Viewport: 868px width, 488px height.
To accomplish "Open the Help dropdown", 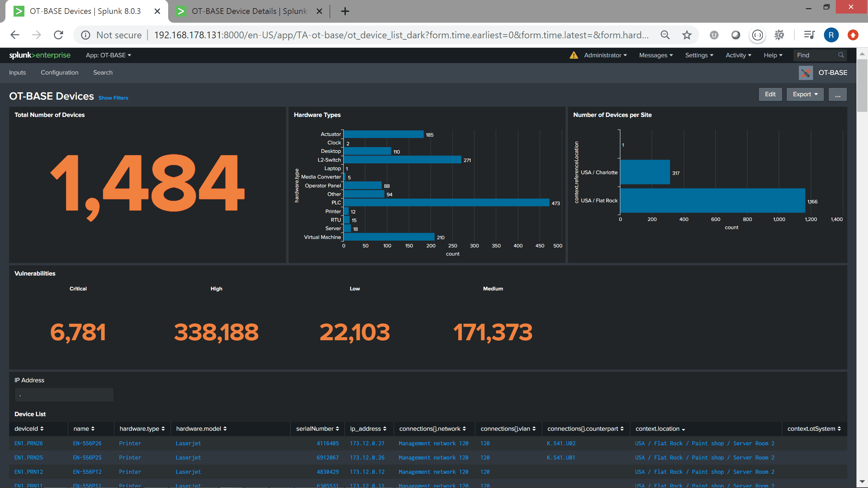I will (x=773, y=55).
